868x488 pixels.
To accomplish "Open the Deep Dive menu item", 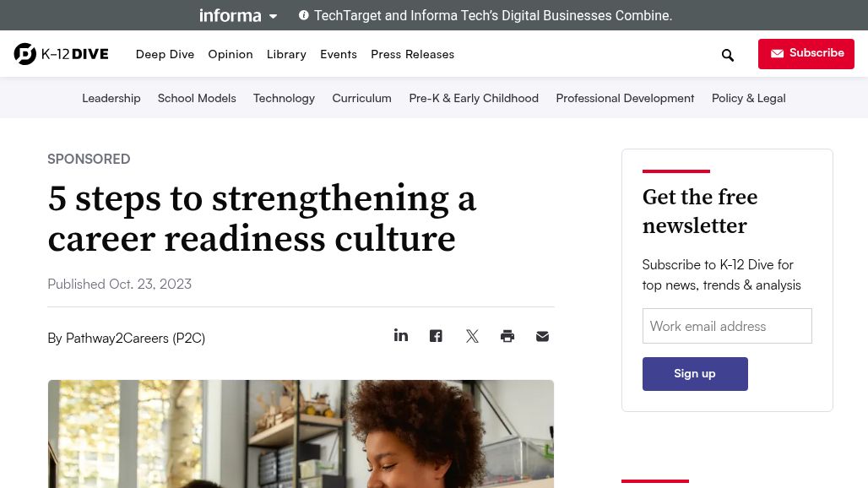I will pyautogui.click(x=165, y=54).
